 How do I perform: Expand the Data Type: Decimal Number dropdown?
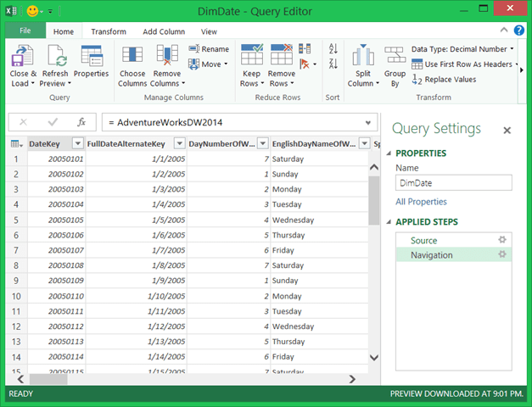coord(512,49)
